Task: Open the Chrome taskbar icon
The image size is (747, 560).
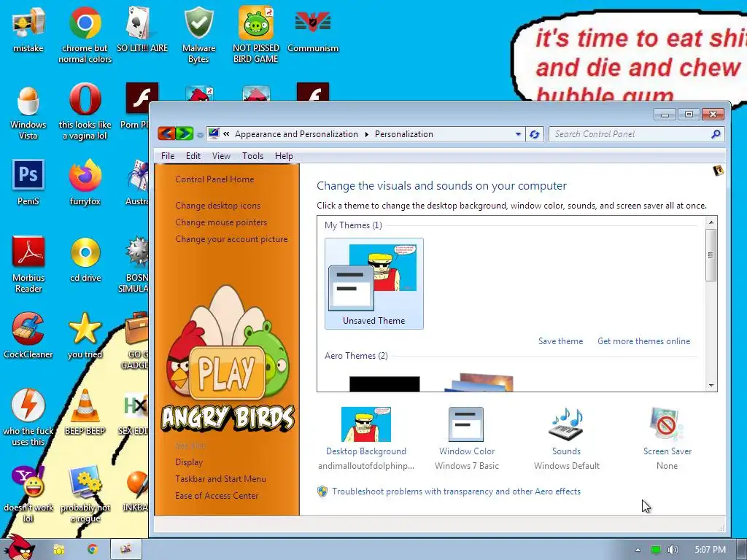Action: tap(92, 549)
